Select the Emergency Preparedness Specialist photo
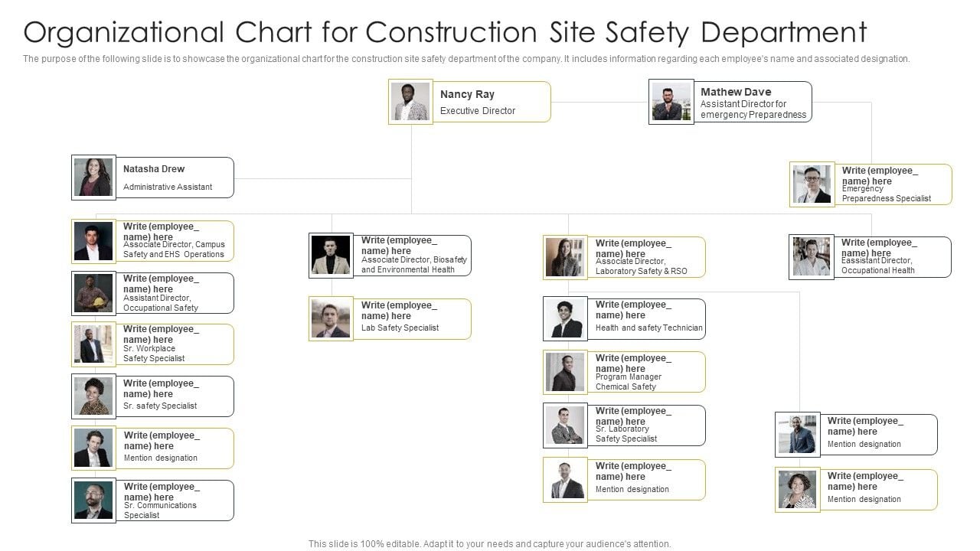This screenshot has height=551, width=980. click(x=812, y=184)
